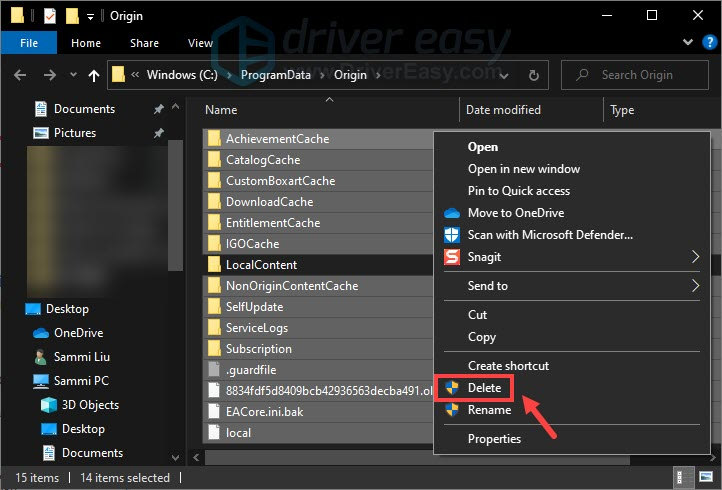Sort by the Name column header

click(221, 110)
